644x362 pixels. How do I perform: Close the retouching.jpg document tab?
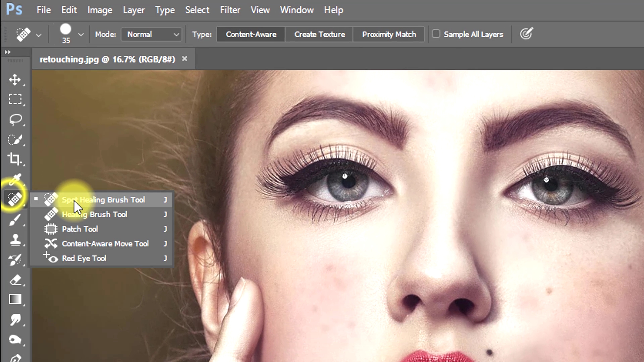click(184, 59)
